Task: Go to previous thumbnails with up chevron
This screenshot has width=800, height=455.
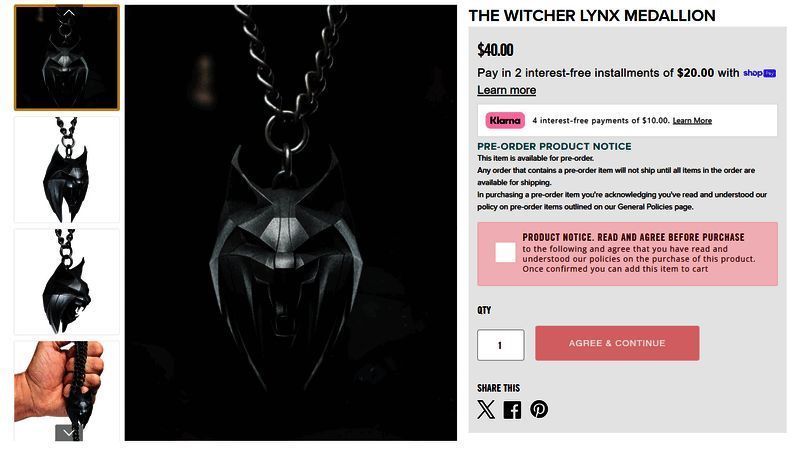Action: click(x=69, y=12)
